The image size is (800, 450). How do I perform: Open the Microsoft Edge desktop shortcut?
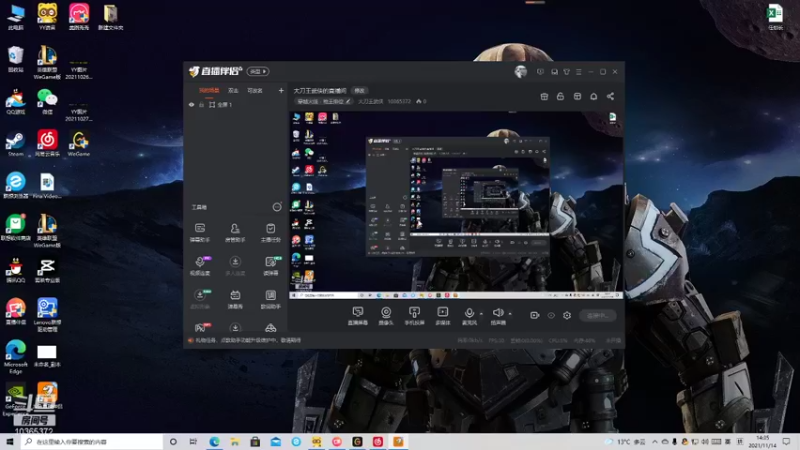point(15,357)
